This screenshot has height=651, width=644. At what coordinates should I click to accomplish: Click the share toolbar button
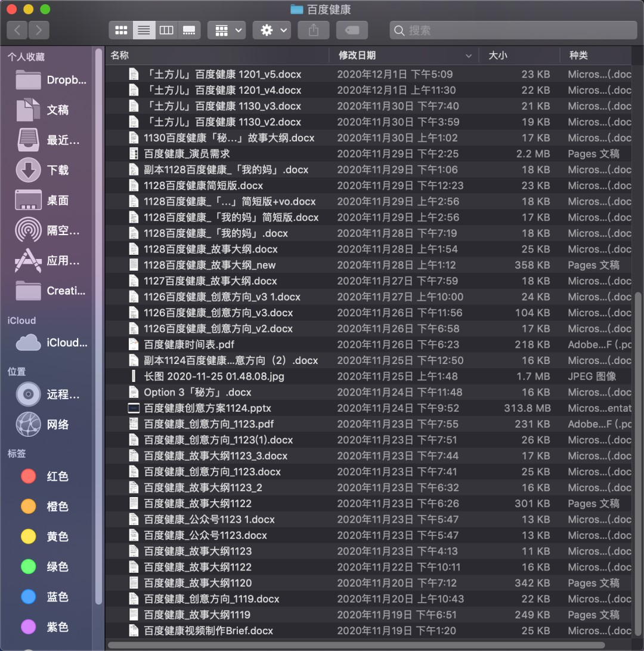314,30
